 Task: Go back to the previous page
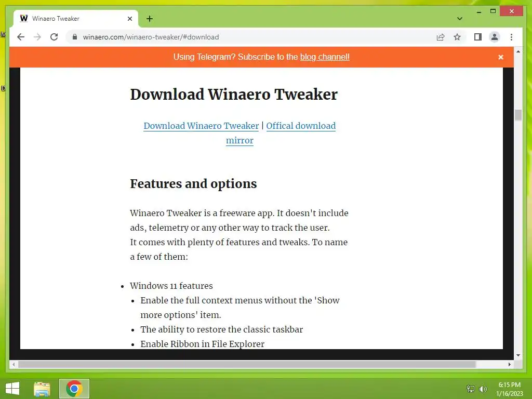pos(21,37)
